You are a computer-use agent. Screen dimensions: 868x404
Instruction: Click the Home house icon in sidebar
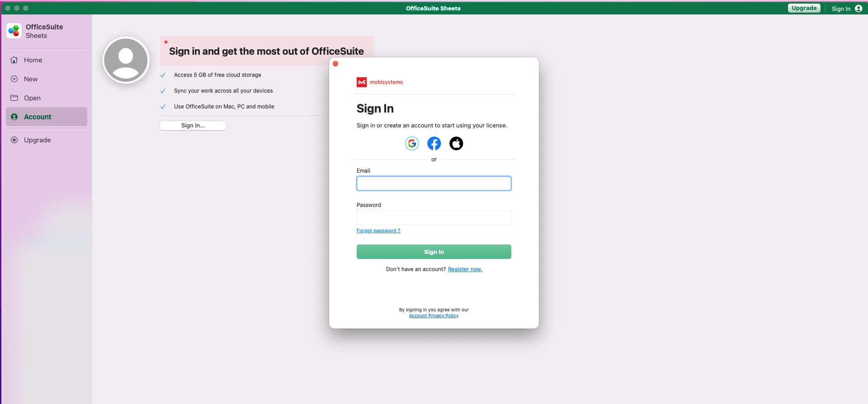point(14,60)
